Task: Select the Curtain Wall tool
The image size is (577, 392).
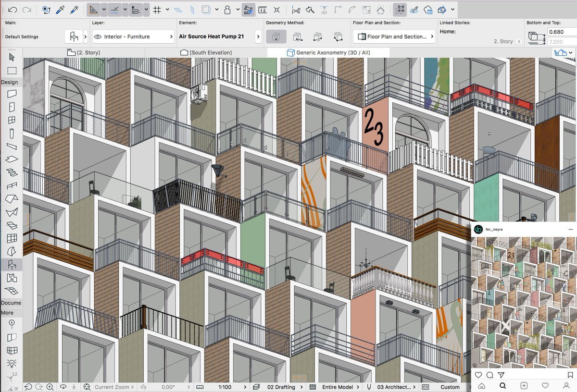Action: click(x=12, y=238)
